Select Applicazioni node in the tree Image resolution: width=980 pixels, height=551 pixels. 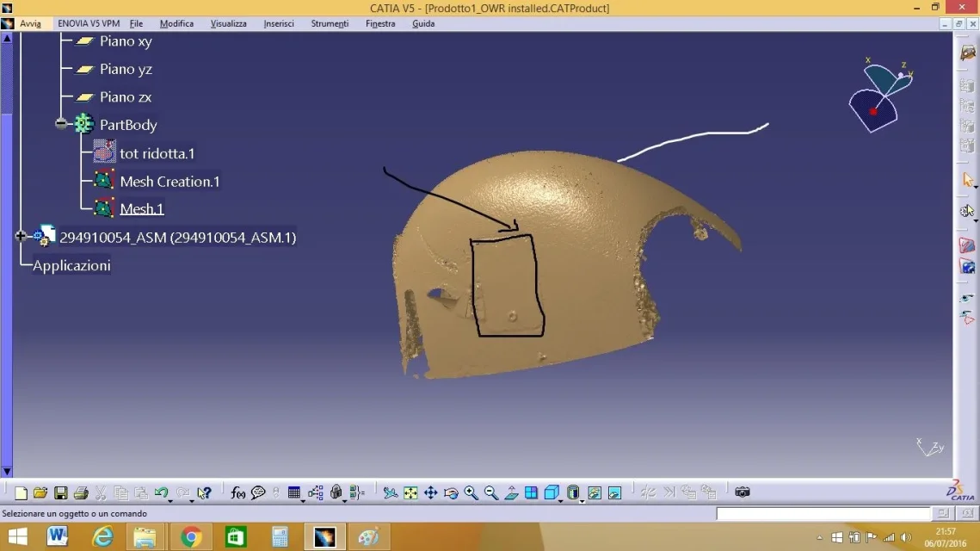tap(71, 265)
